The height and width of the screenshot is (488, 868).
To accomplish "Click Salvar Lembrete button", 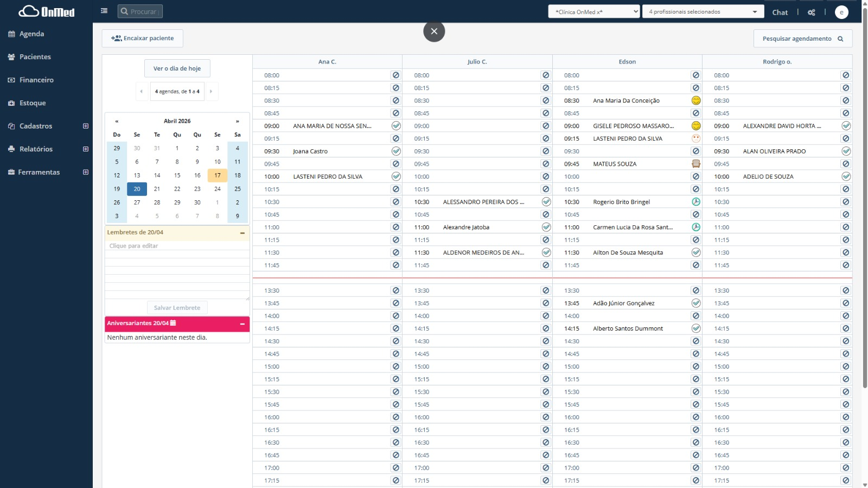I will (177, 308).
